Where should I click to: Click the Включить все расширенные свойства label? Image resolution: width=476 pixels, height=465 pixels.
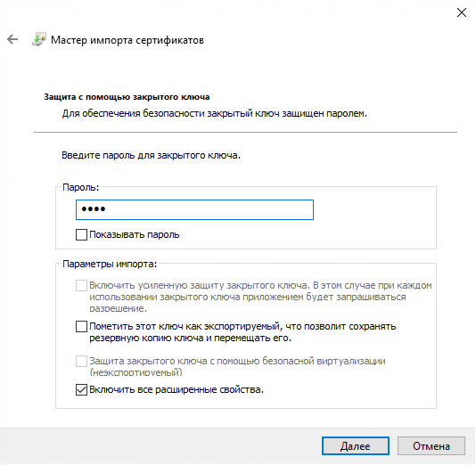176,390
